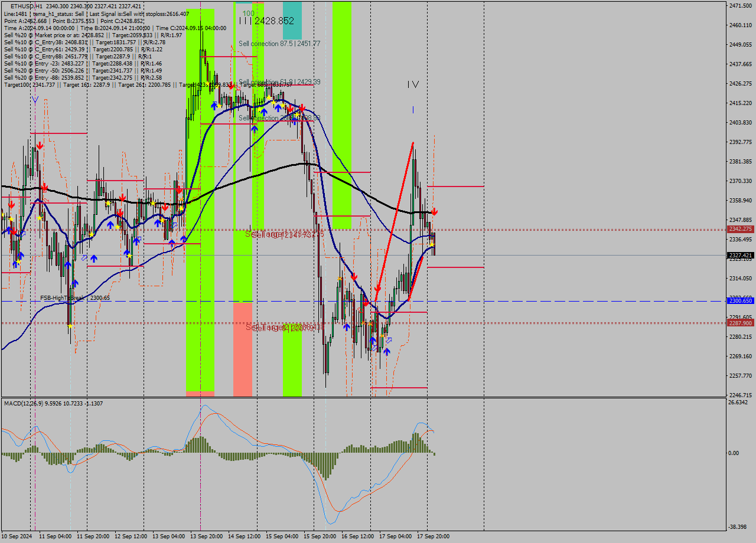The width and height of the screenshot is (756, 543).
Task: Select the thick red trend line rising to 2392
Action: coord(395,223)
